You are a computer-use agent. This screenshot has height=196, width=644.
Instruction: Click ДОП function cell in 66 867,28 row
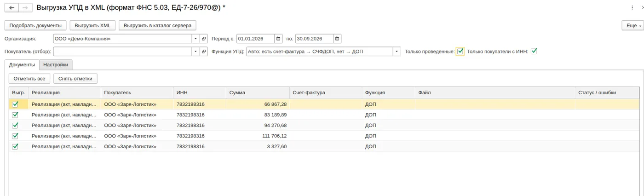(388, 104)
